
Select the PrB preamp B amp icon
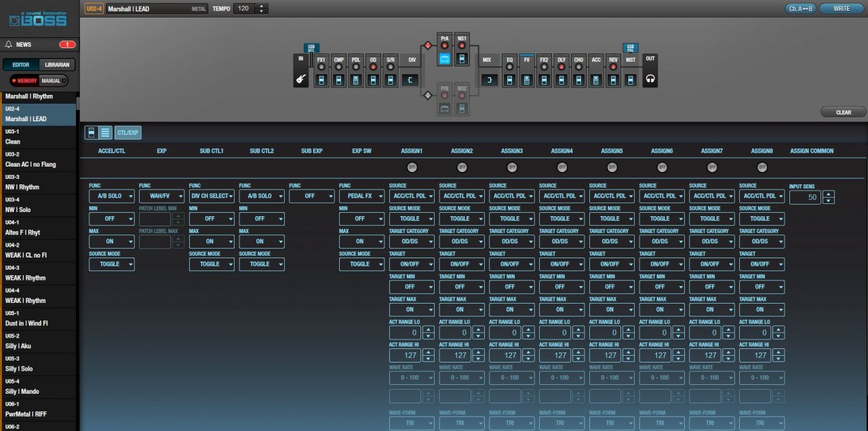(445, 108)
